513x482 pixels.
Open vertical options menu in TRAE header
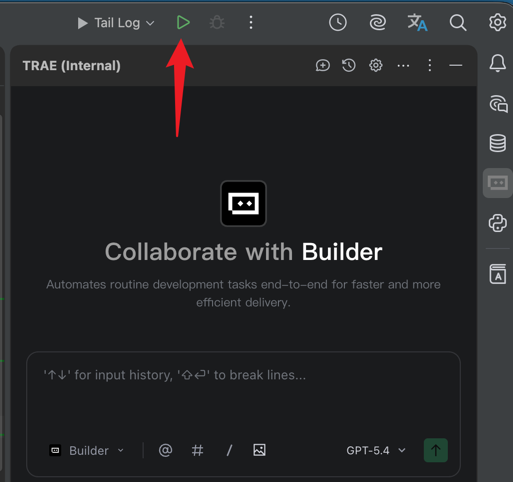[430, 65]
